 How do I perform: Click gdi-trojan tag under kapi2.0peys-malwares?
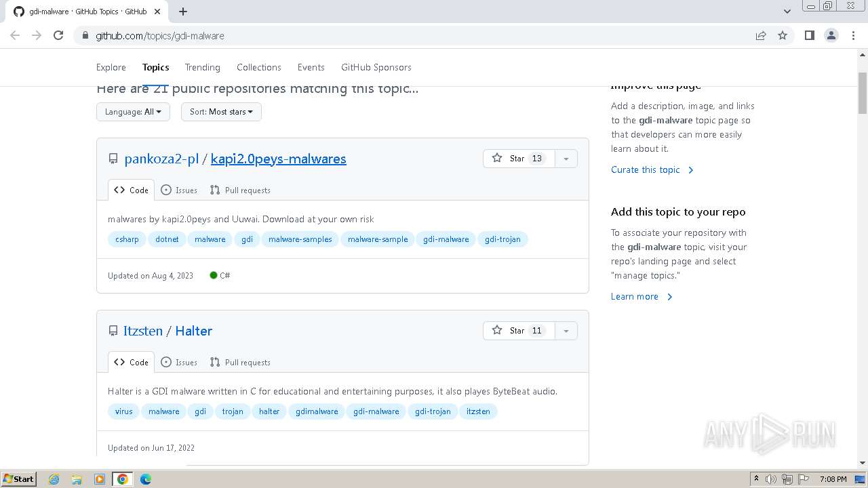coord(502,239)
